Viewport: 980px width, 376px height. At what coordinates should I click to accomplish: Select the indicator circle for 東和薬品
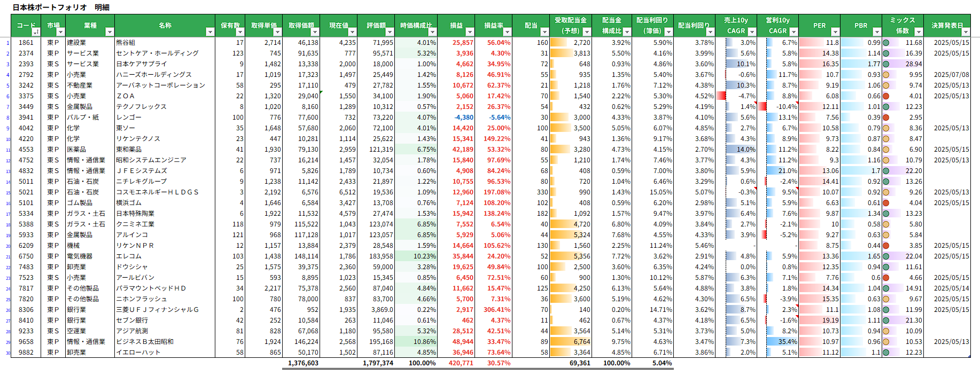pyautogui.click(x=886, y=150)
